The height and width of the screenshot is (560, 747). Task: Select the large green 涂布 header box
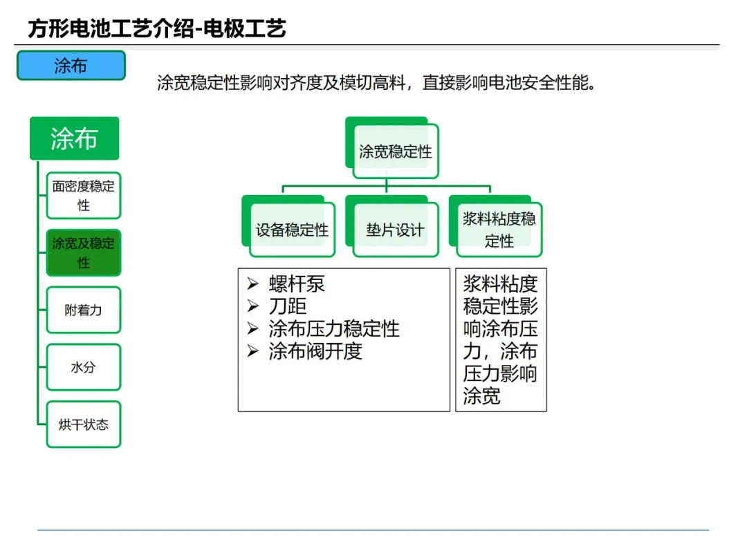(x=74, y=138)
